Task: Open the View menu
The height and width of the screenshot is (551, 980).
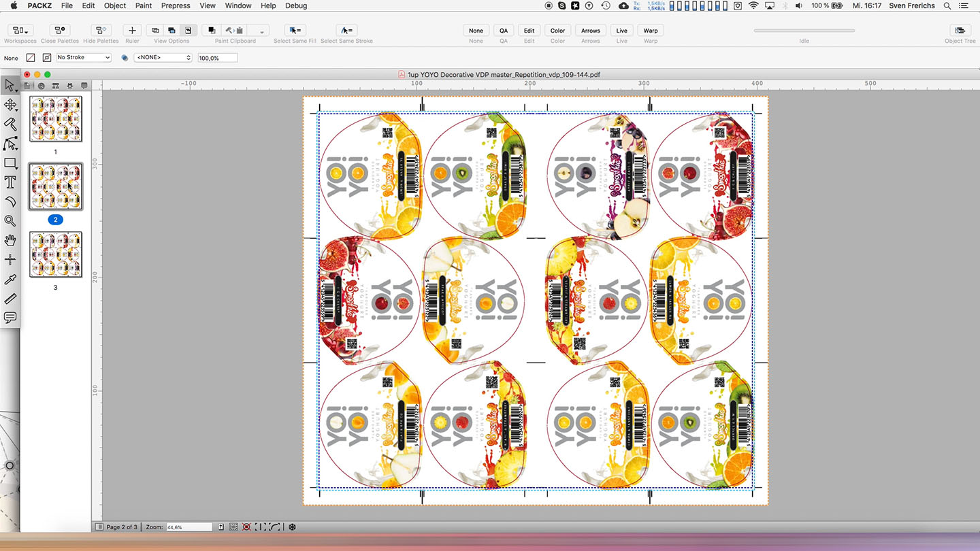Action: [x=208, y=5]
